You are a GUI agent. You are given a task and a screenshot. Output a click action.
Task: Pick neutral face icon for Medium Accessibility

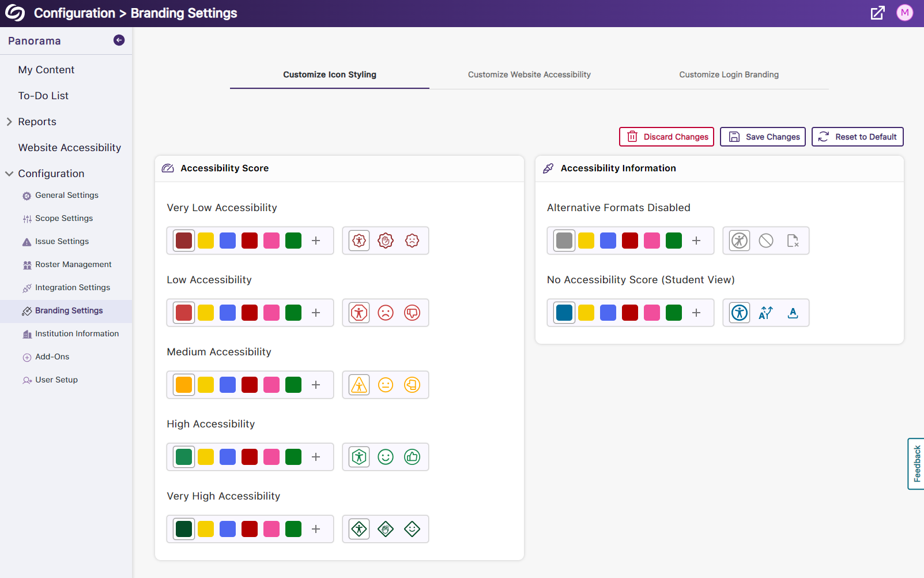point(386,385)
